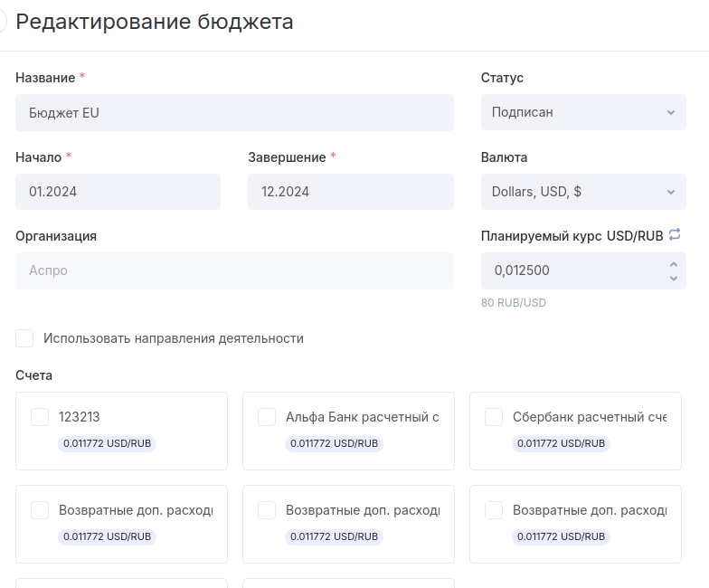Image resolution: width=709 pixels, height=588 pixels.
Task: Click the Альфа Банк расчетный account title
Action: [362, 417]
